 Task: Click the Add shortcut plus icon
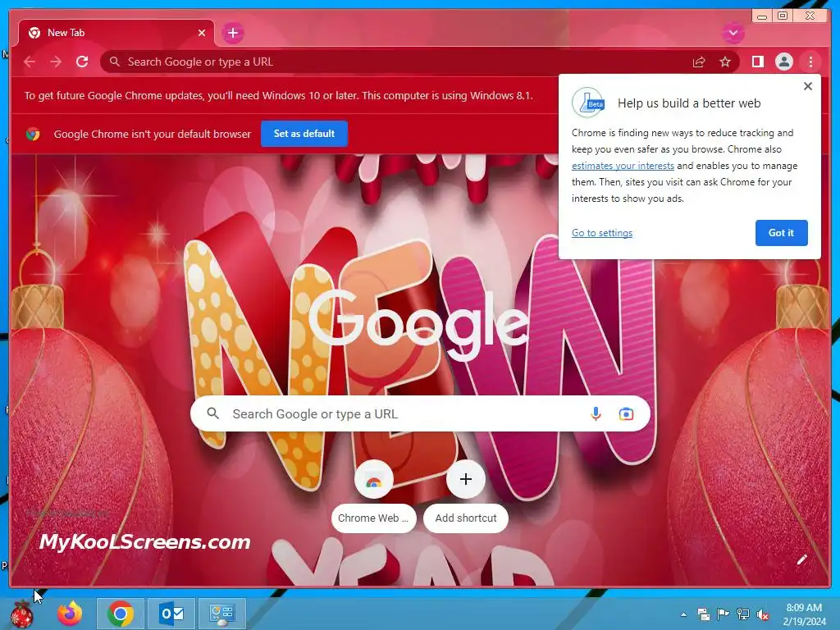(x=466, y=479)
